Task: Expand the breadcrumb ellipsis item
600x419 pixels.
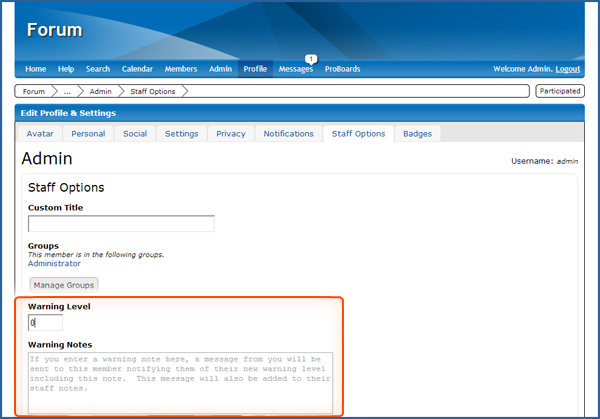Action: point(67,91)
